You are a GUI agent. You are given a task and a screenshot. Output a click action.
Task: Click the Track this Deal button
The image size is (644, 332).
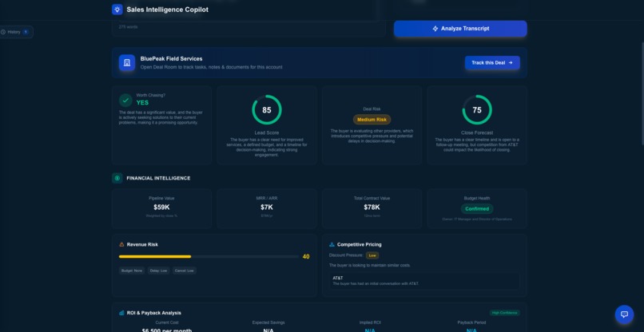click(492, 63)
